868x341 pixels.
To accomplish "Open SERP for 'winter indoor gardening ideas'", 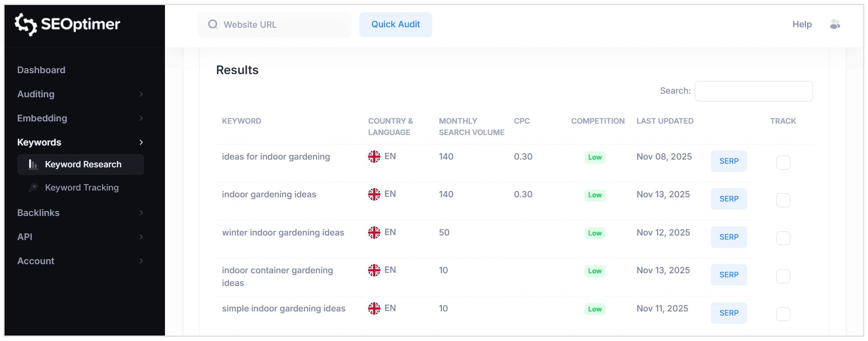I will [728, 237].
